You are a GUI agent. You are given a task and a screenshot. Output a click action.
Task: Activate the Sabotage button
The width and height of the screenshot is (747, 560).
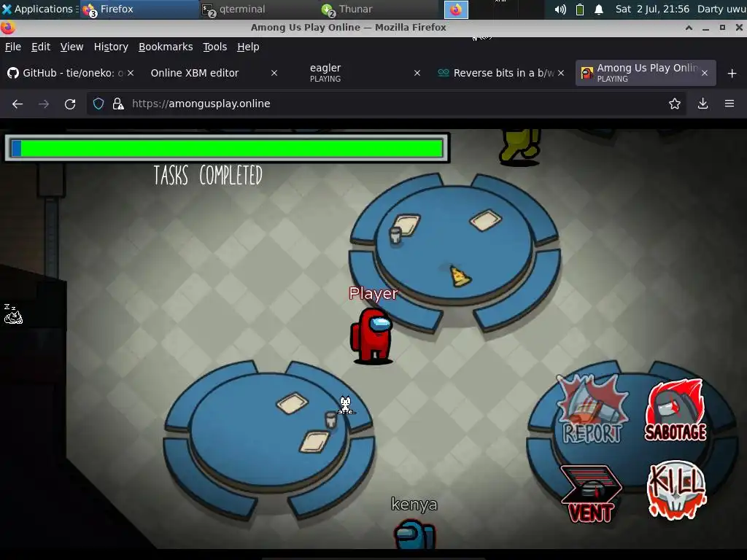tap(676, 410)
